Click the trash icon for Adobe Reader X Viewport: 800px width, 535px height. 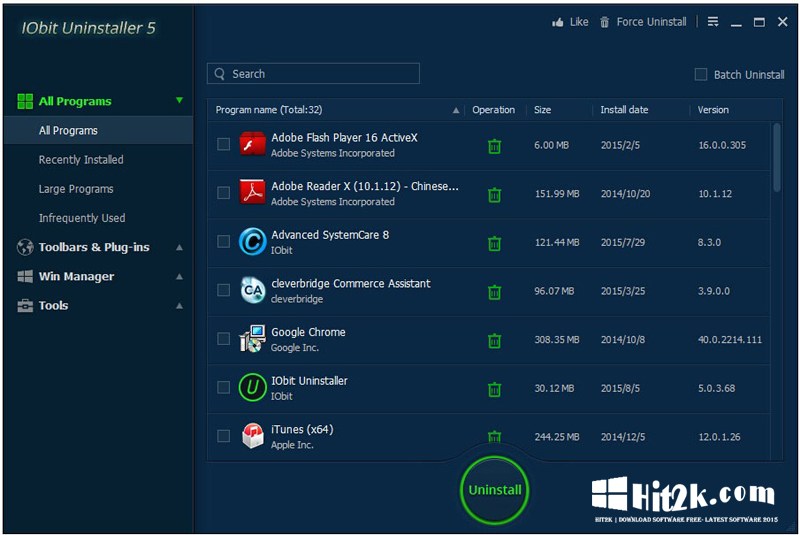pyautogui.click(x=494, y=195)
